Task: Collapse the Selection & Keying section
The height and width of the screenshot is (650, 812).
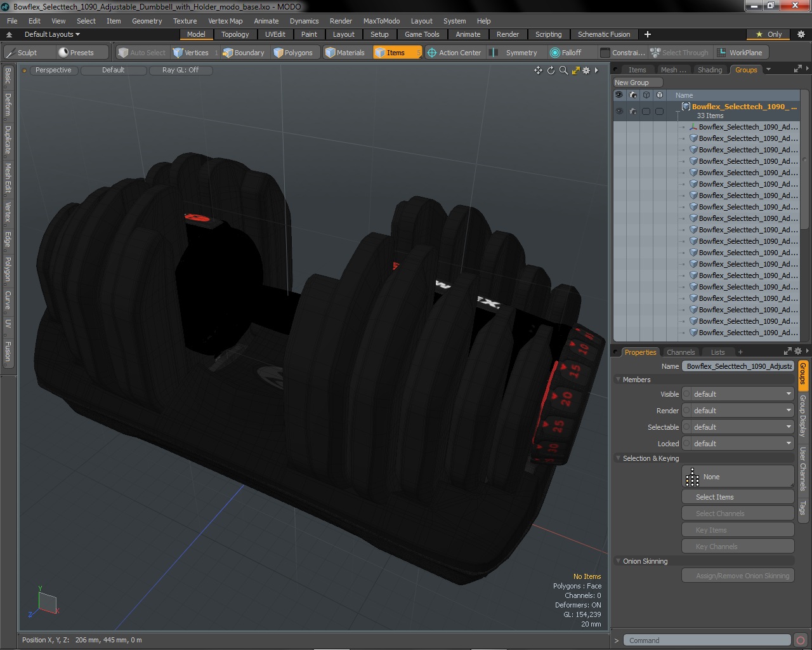Action: 618,458
